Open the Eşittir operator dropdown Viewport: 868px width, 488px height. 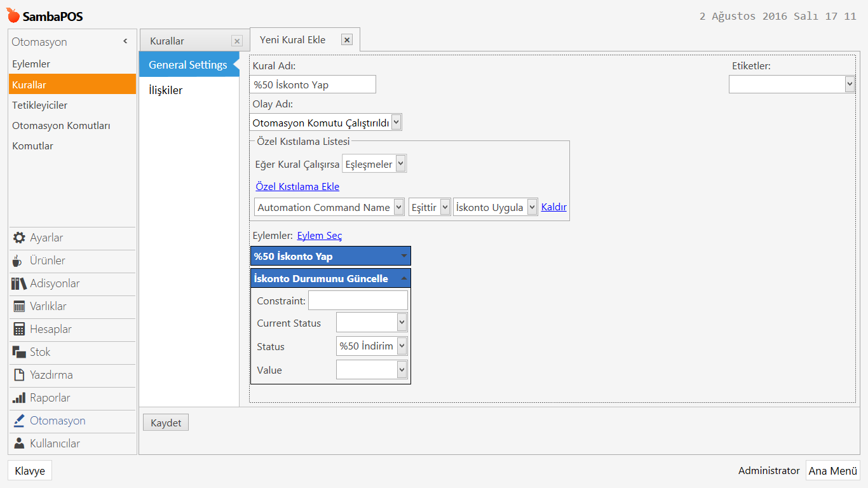(x=445, y=207)
